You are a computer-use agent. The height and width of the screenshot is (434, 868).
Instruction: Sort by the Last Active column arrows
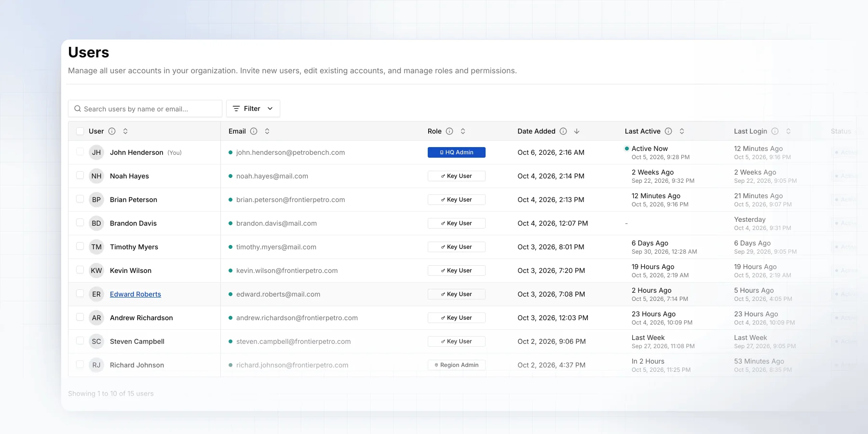682,131
